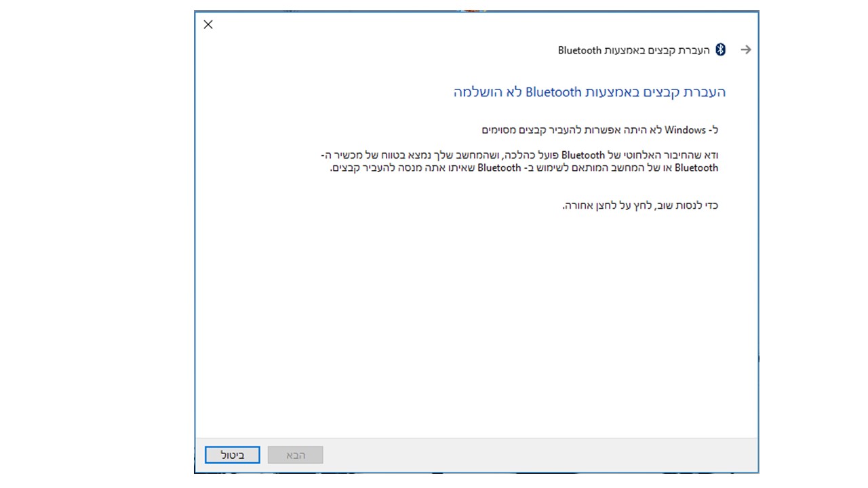Click the ביטול (Cancel) button
Screen dimensions: 868x488
coord(232,455)
